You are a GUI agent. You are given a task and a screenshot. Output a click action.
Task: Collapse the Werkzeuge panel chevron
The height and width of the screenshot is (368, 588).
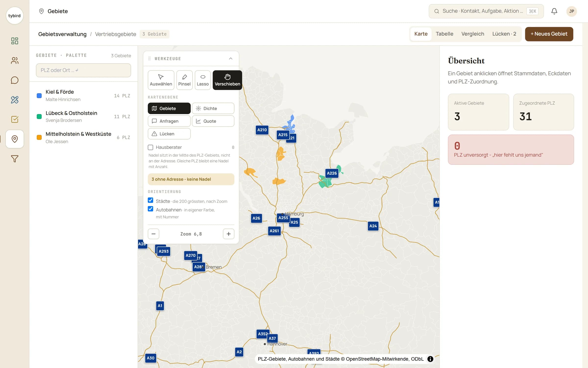[x=231, y=59]
